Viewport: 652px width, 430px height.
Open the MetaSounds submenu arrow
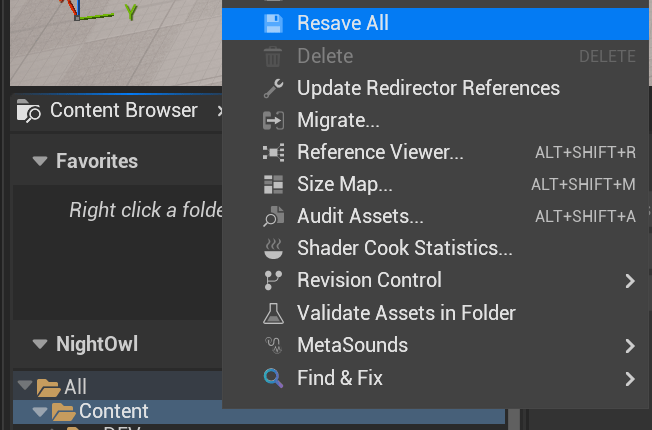tap(630, 346)
